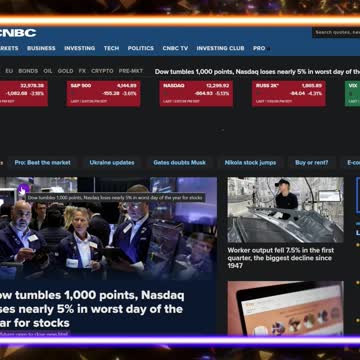The image size is (360, 360).
Task: Switch to the OIL markets tab
Action: pyautogui.click(x=48, y=71)
